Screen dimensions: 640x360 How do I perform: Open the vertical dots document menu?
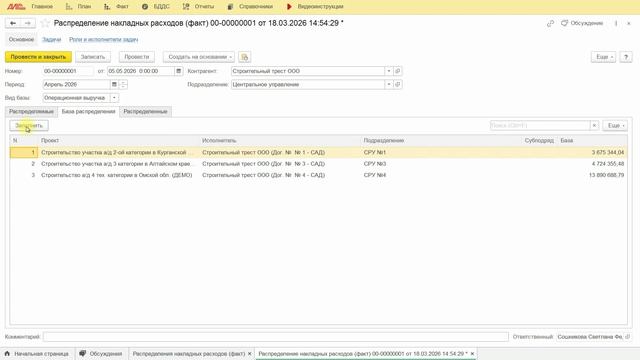(616, 23)
